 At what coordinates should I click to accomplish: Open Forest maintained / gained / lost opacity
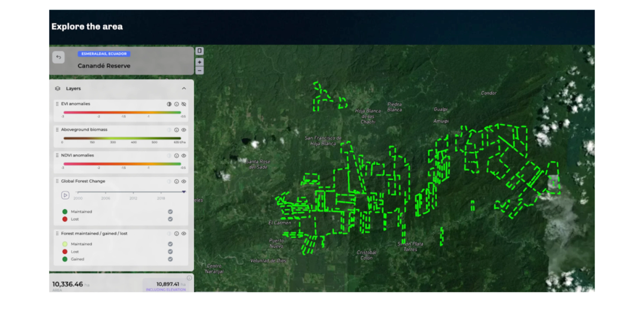coord(169,234)
